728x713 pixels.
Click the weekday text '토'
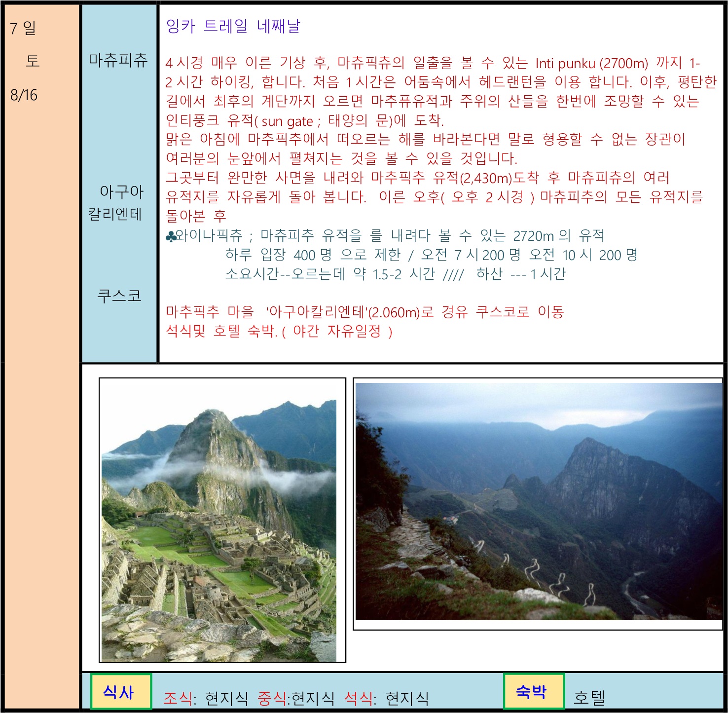click(x=33, y=61)
